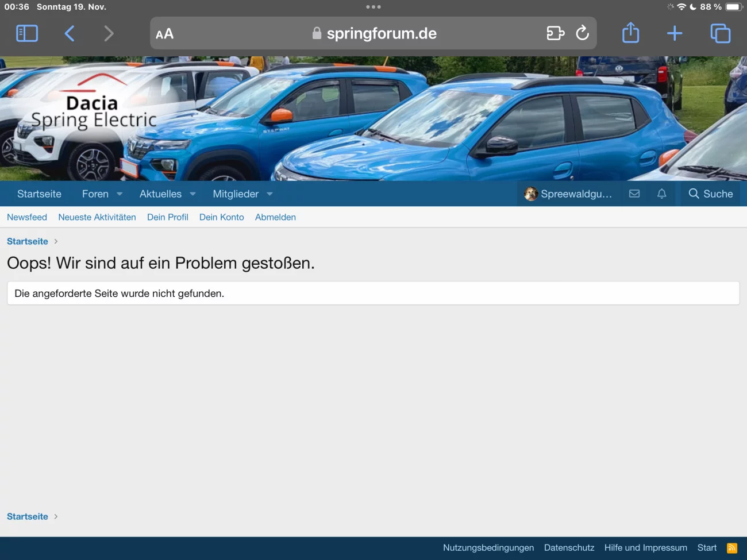Toggle the Safari sidebar panel
The height and width of the screenshot is (560, 747).
27,33
